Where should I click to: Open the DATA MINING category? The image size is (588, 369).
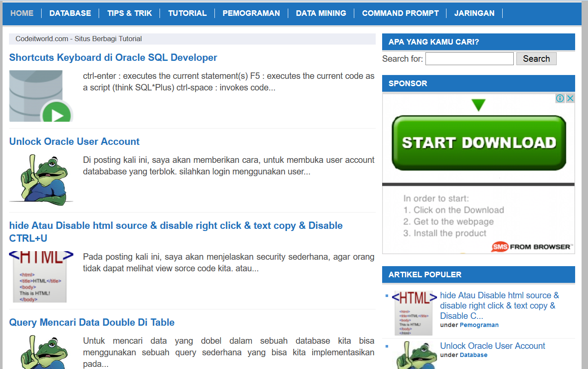321,13
